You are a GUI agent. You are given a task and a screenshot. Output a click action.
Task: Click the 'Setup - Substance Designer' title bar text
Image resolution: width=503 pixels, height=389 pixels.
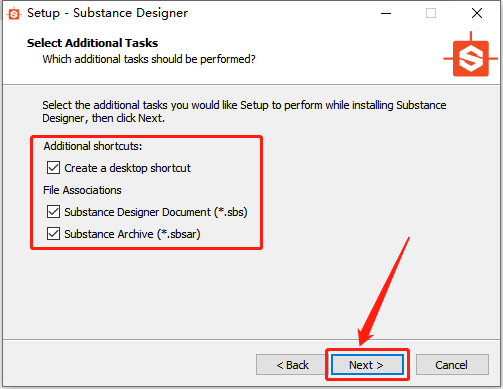coord(107,13)
